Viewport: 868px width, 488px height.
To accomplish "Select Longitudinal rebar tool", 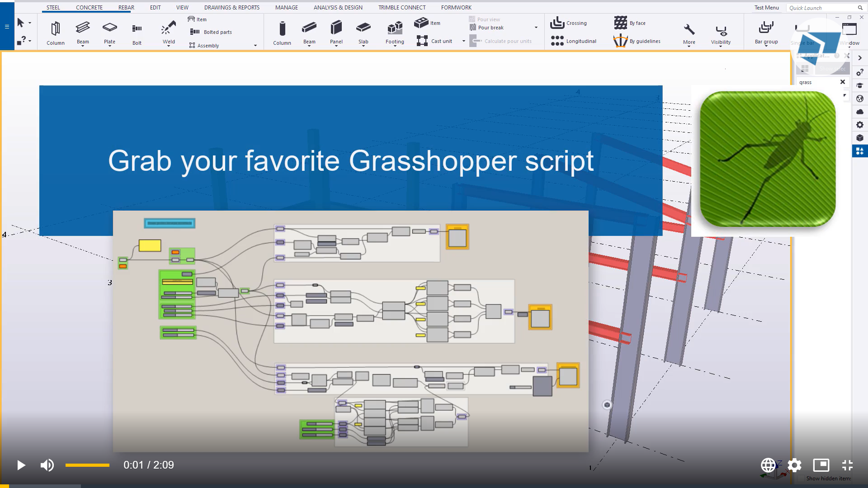I will 573,41.
